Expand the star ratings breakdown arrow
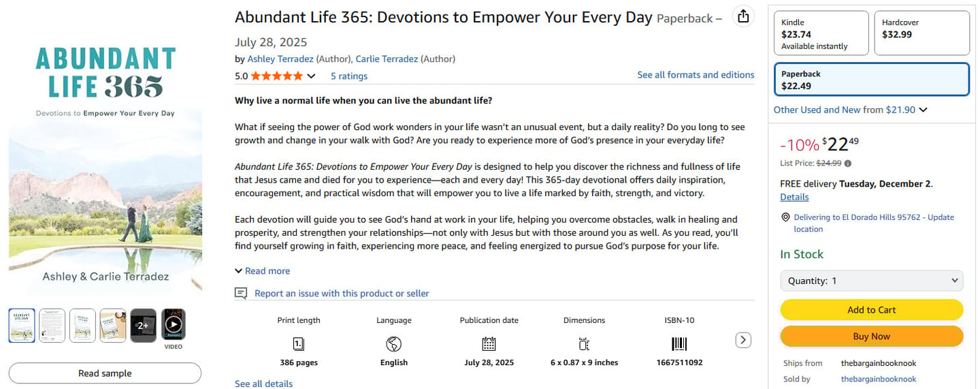Image resolution: width=980 pixels, height=389 pixels. (x=311, y=76)
